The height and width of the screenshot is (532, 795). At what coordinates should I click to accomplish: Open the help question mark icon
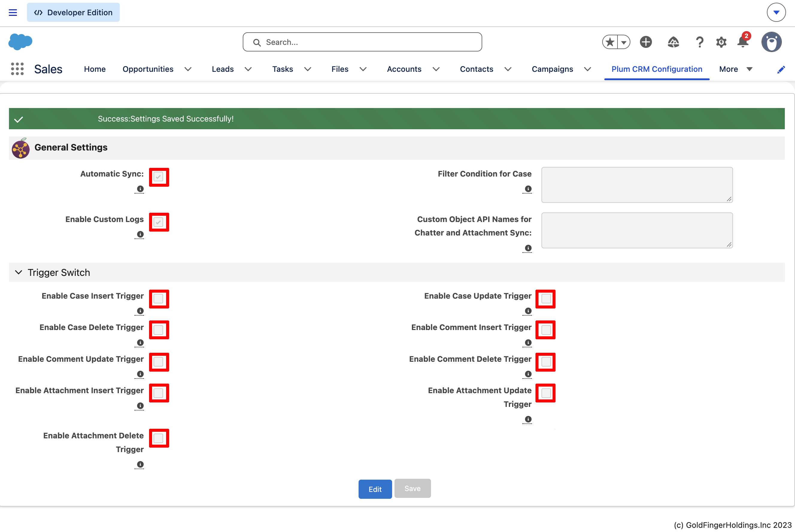coord(699,42)
